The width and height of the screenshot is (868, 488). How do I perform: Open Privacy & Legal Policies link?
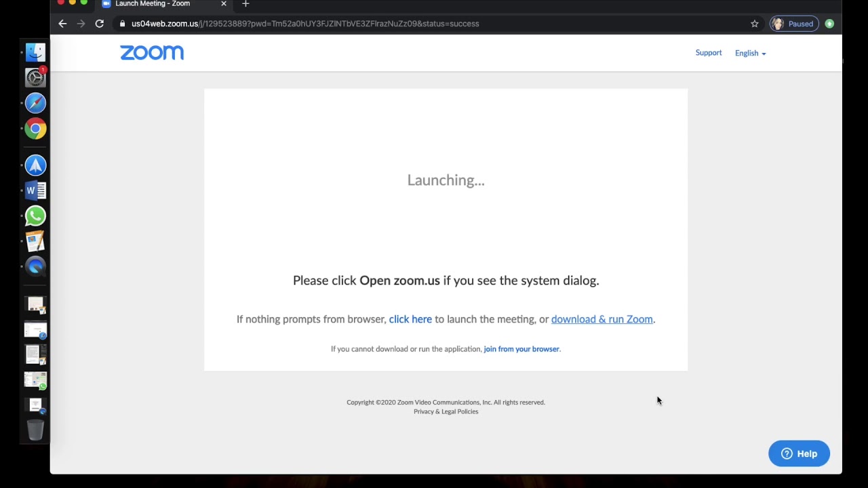coord(446,411)
